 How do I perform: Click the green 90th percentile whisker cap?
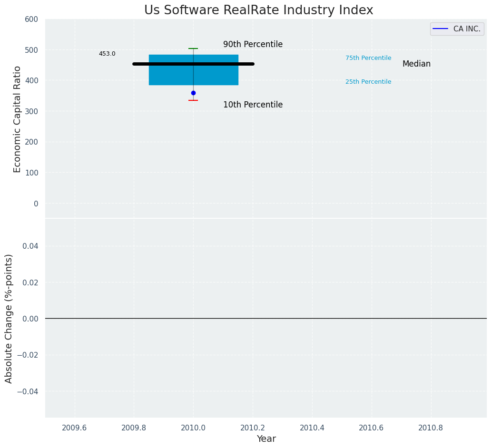point(193,49)
